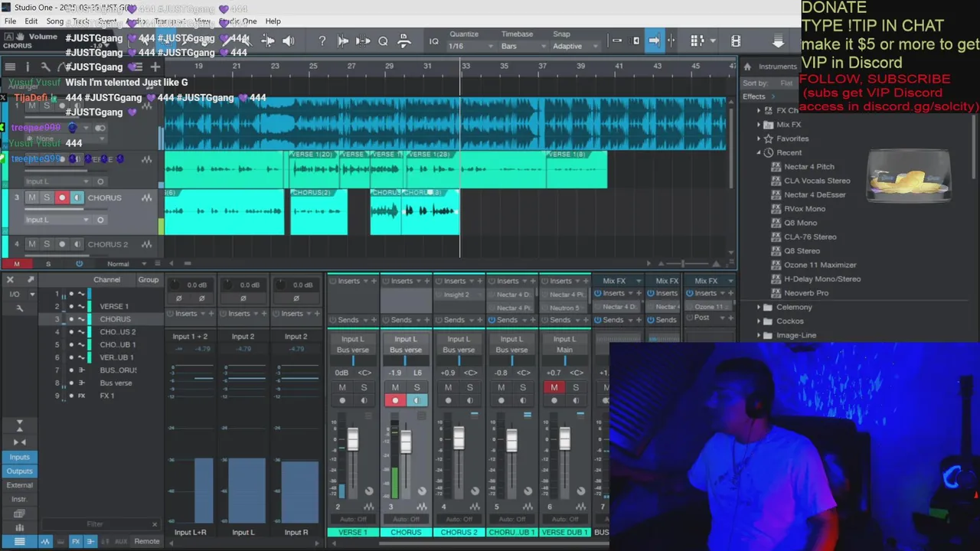Toggle monitor on the CHORUS track

[77, 197]
